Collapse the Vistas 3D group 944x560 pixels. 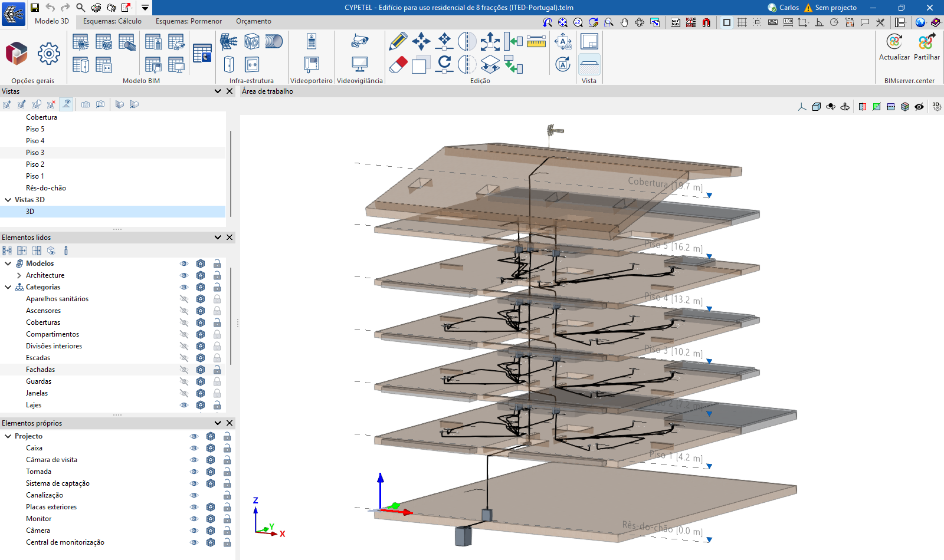coord(8,200)
